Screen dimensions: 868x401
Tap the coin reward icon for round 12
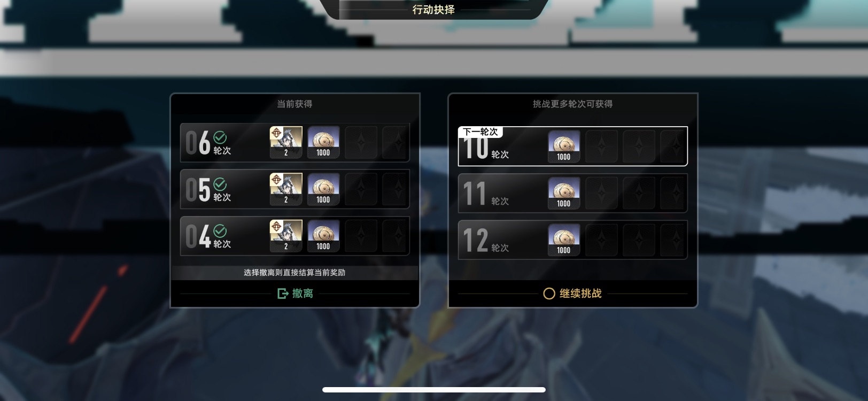pyautogui.click(x=564, y=240)
